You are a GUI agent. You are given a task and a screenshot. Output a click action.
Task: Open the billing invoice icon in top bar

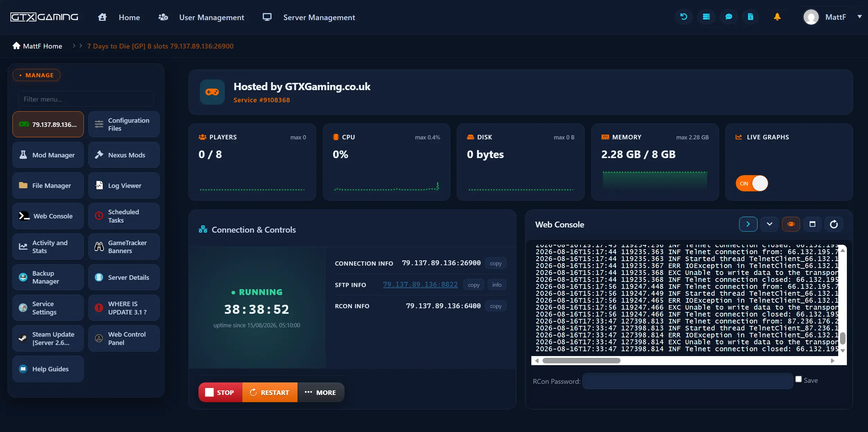click(x=750, y=17)
